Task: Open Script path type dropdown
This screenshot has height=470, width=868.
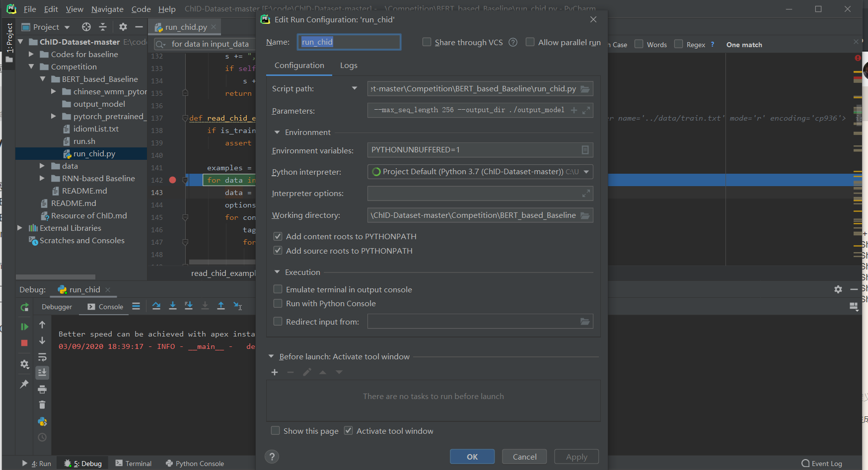Action: click(355, 88)
